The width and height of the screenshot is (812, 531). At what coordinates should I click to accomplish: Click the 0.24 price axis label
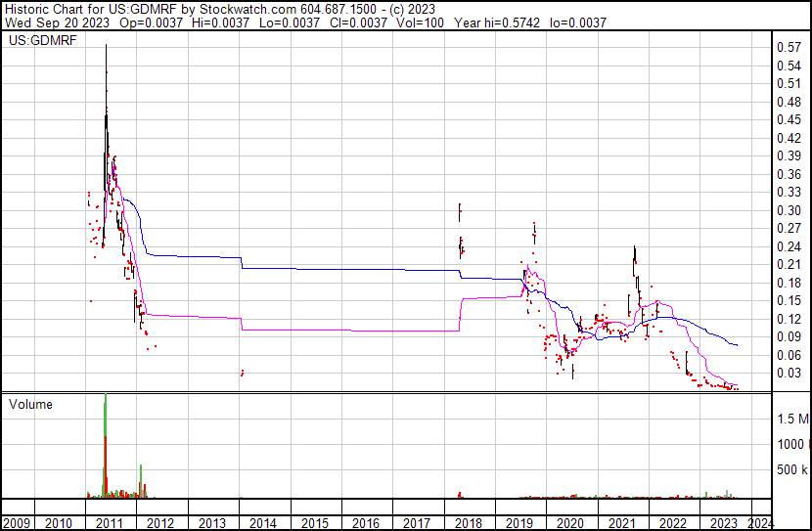tap(789, 246)
